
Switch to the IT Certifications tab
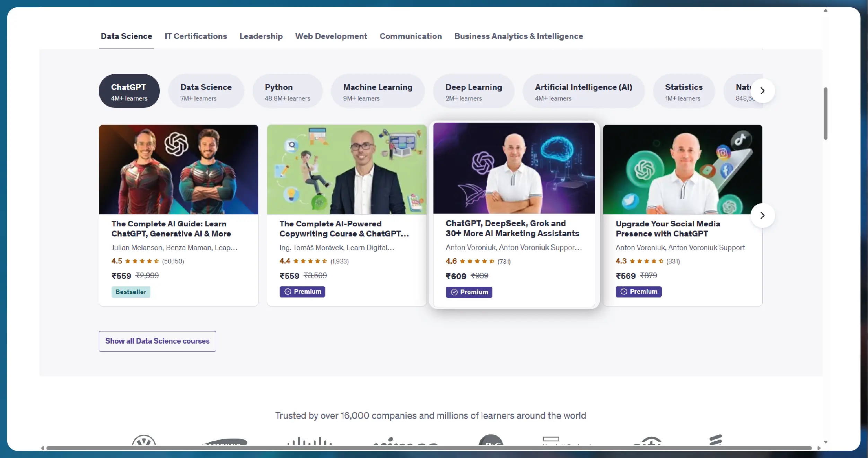(x=196, y=36)
